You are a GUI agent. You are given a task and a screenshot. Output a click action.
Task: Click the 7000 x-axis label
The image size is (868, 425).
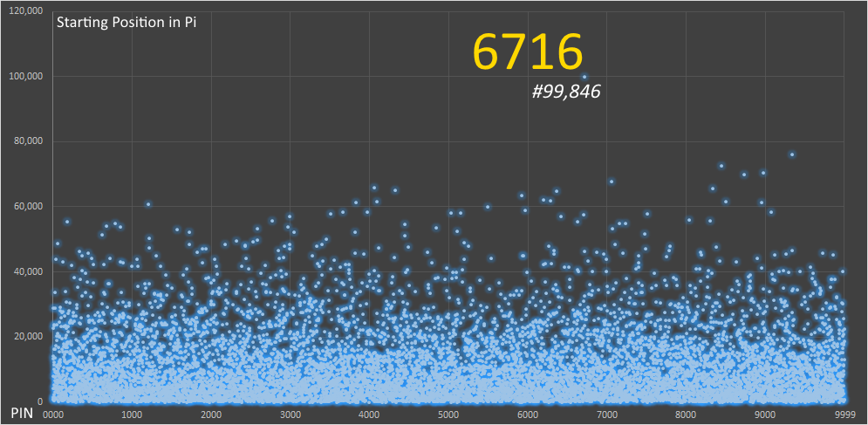[606, 415]
